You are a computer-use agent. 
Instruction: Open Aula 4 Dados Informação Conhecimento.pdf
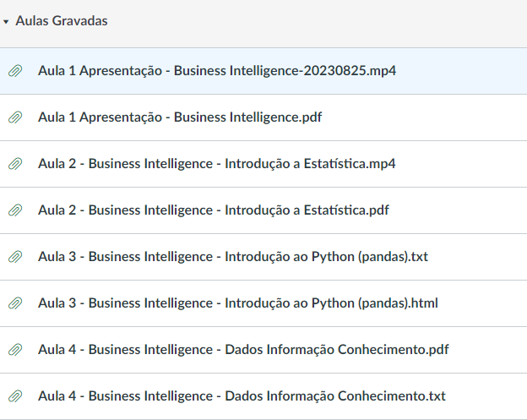[x=242, y=350]
